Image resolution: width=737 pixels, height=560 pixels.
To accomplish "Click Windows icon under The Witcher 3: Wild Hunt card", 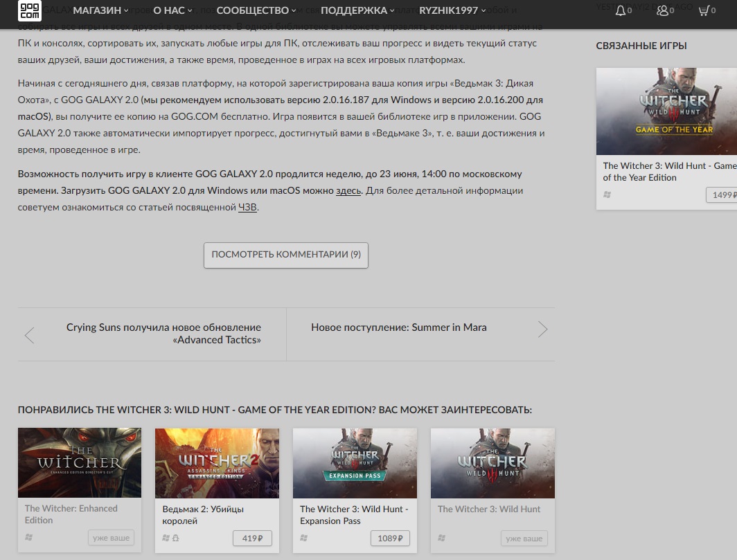I will 441,538.
